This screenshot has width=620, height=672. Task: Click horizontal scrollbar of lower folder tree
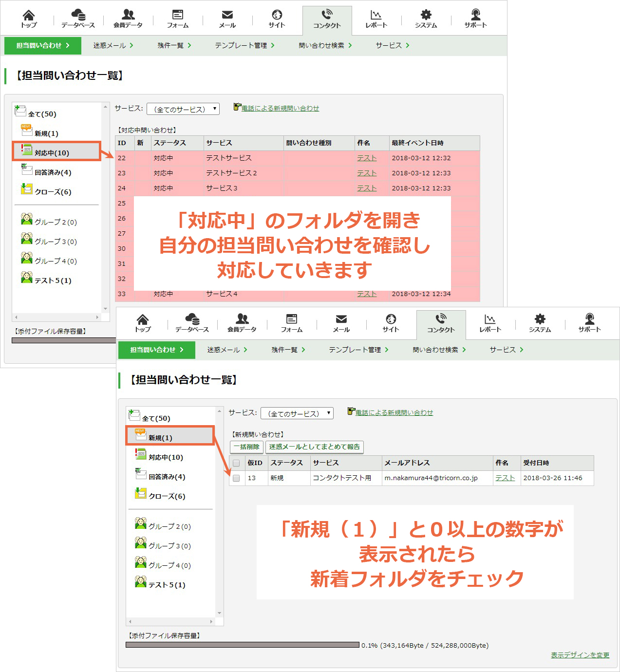click(170, 622)
